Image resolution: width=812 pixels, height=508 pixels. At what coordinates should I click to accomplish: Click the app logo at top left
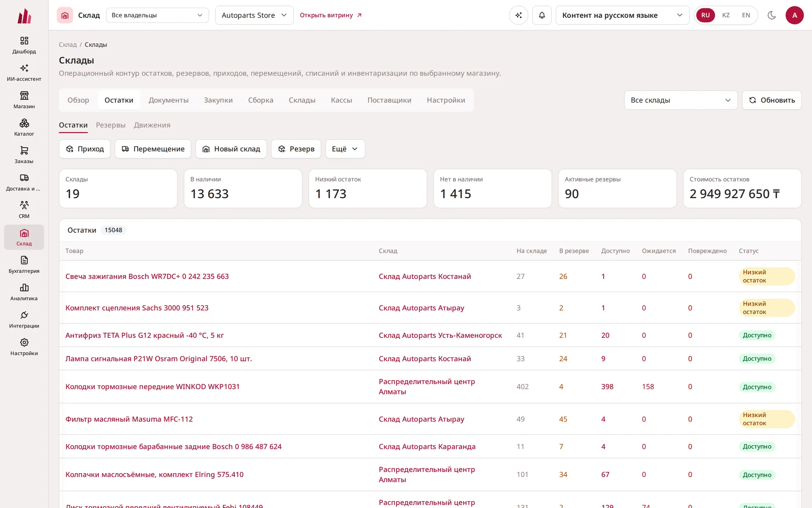(24, 16)
